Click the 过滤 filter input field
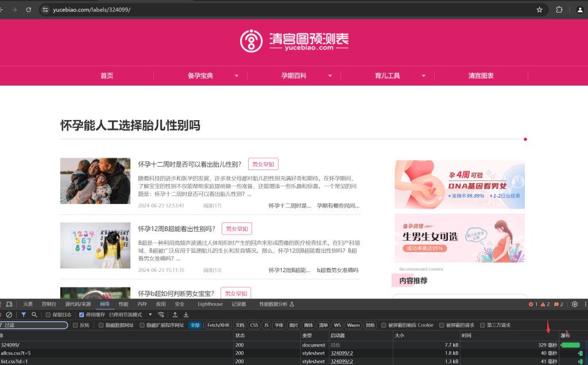The width and height of the screenshot is (588, 365). click(x=34, y=325)
